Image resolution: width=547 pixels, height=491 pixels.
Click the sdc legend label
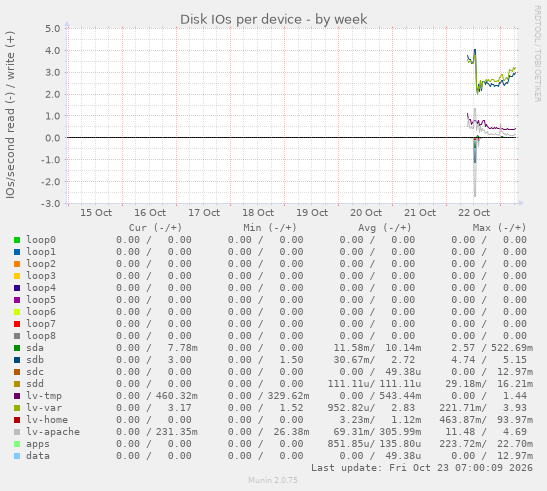pos(35,372)
